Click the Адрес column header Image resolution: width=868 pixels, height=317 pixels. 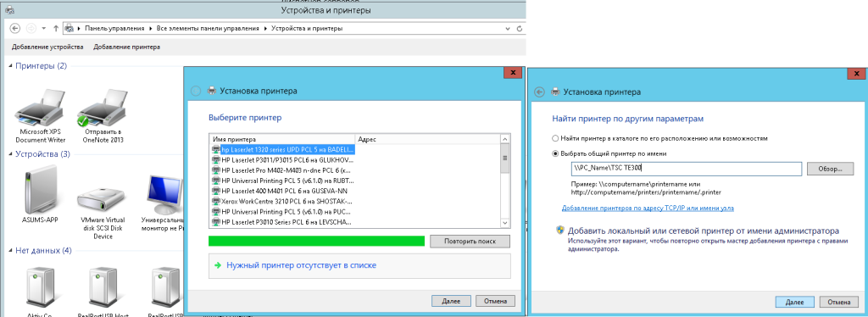[x=427, y=139]
